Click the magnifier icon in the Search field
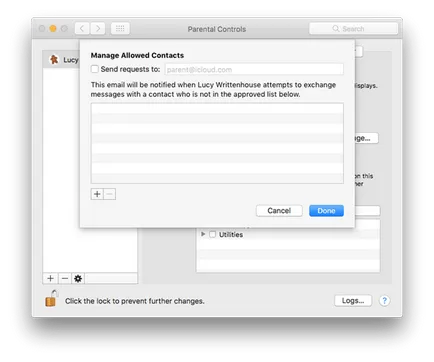 [336, 29]
